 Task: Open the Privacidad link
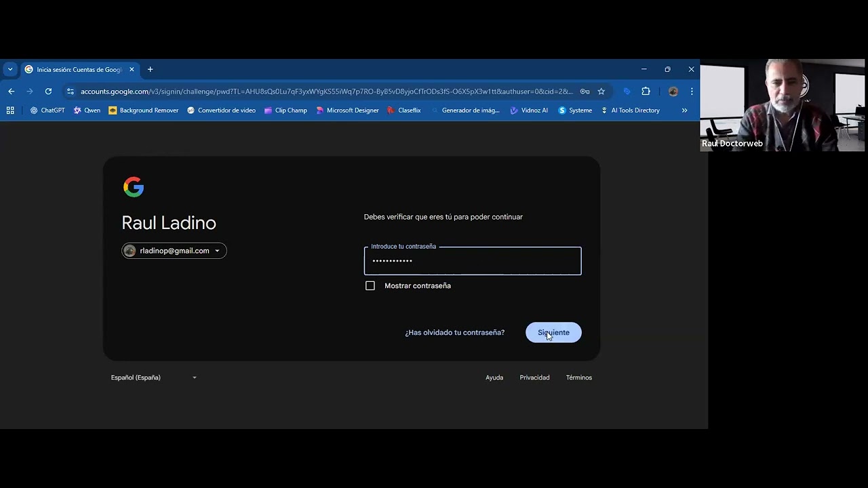[x=534, y=378]
